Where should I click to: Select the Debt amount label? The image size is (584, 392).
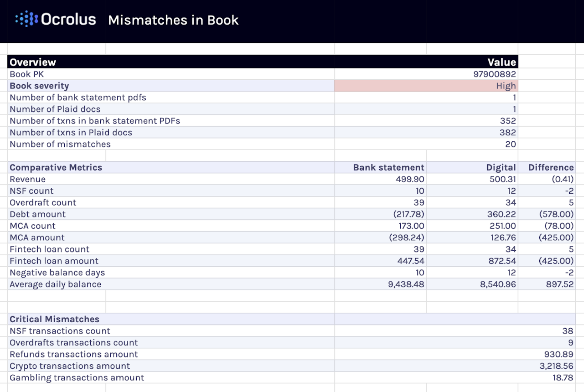[38, 214]
